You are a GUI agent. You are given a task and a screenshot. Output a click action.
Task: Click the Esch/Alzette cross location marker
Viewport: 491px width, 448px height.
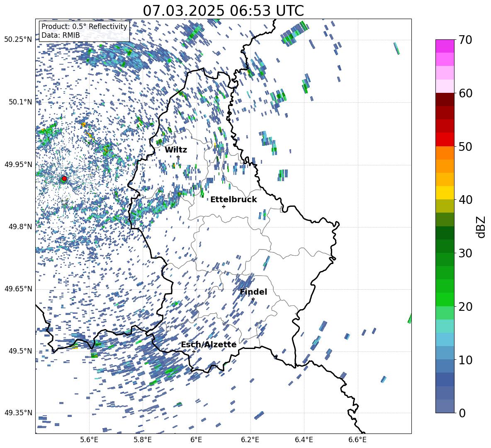coord(194,351)
